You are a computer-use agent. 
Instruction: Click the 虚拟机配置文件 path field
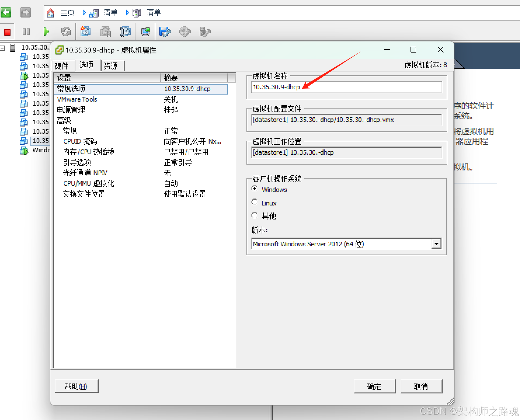pos(347,120)
